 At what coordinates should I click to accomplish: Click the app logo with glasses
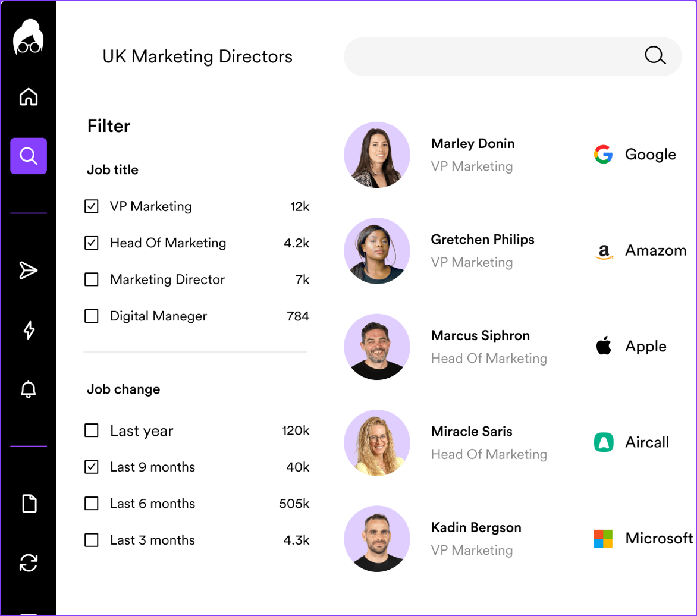click(29, 37)
